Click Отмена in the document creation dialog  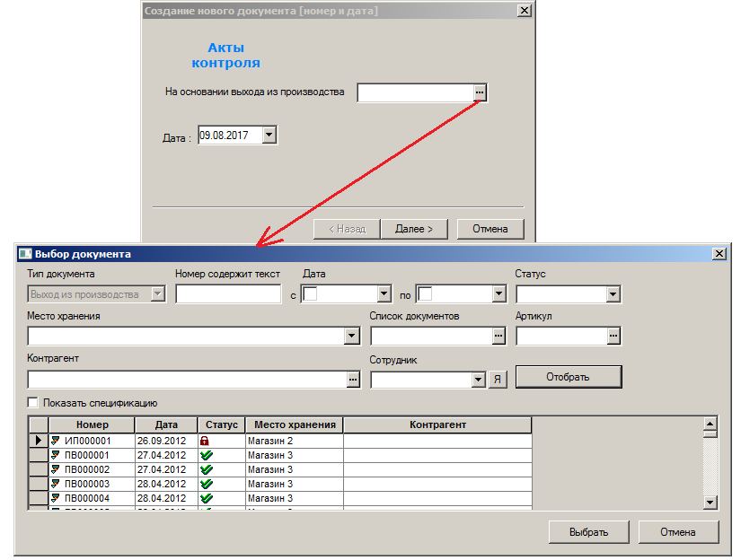[x=490, y=229]
